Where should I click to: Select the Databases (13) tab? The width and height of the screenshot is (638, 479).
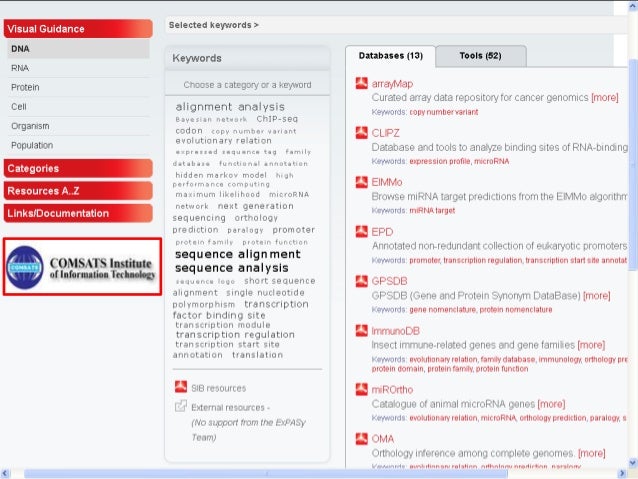click(x=391, y=56)
